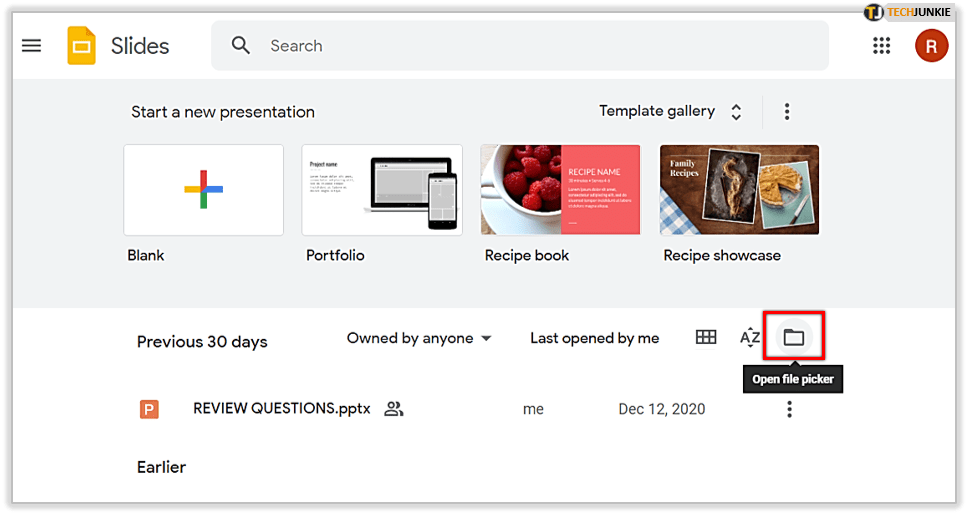The height and width of the screenshot is (515, 968).
Task: Open the main hamburger menu
Action: coord(32,46)
